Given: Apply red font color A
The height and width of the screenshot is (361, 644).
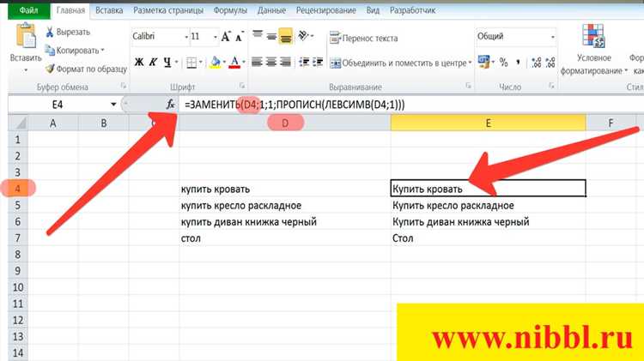Looking at the screenshot, I should tap(234, 63).
